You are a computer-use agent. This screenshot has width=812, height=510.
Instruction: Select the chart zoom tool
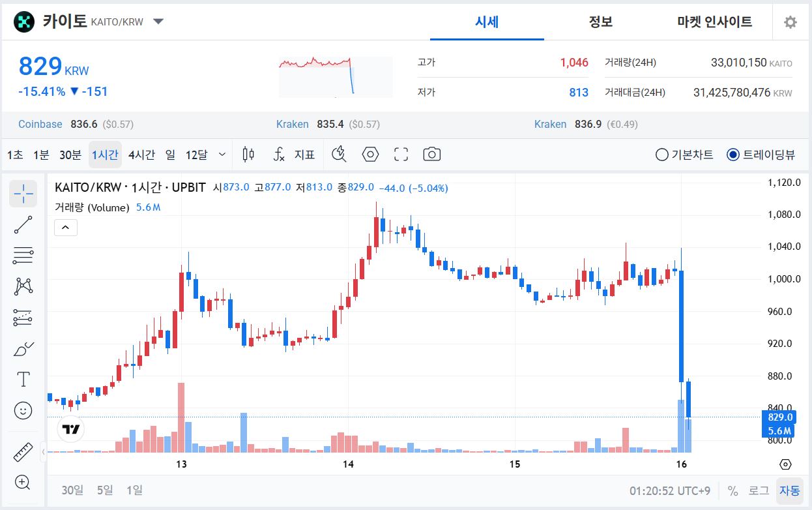[23, 483]
